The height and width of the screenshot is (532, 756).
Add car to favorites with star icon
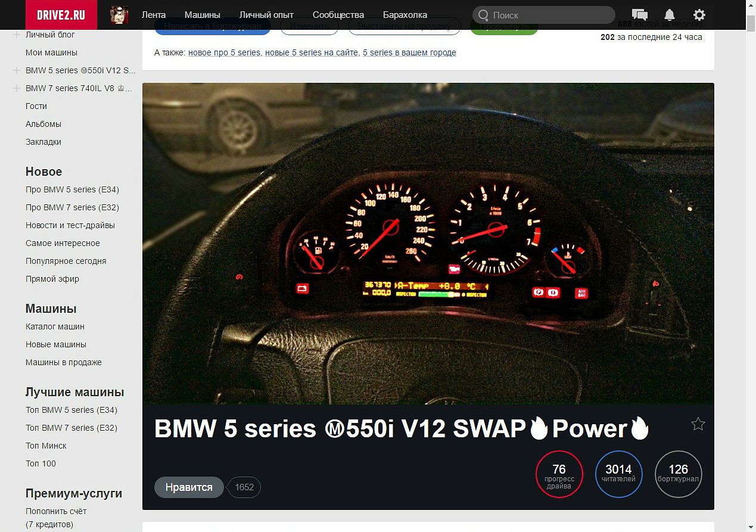[698, 424]
